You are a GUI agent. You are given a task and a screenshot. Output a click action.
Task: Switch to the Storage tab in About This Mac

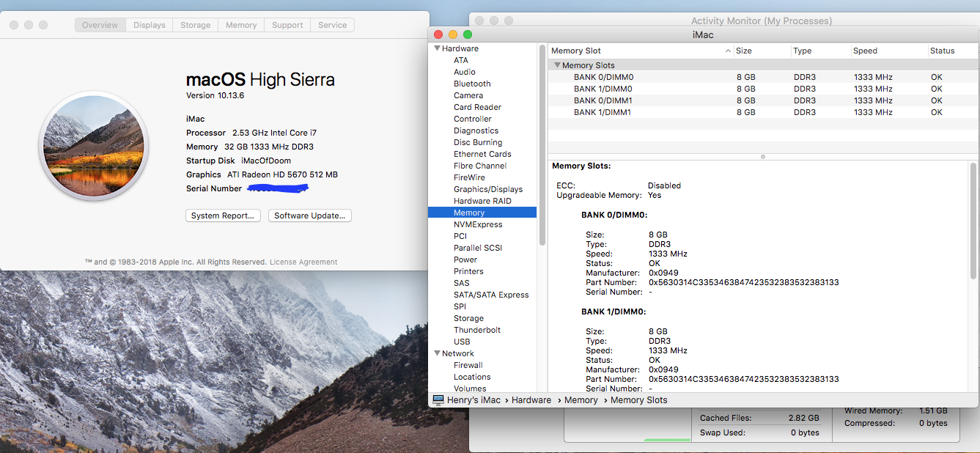click(x=196, y=25)
